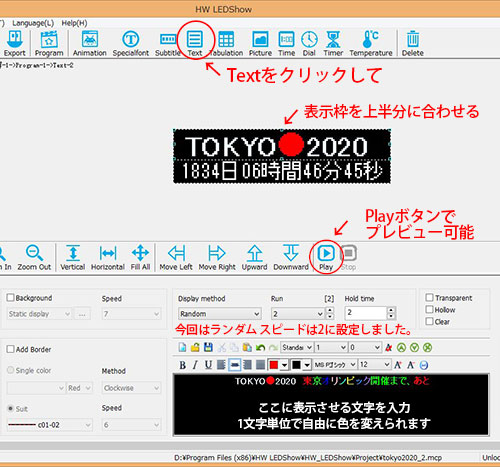Add a Specialfont element

(131, 44)
